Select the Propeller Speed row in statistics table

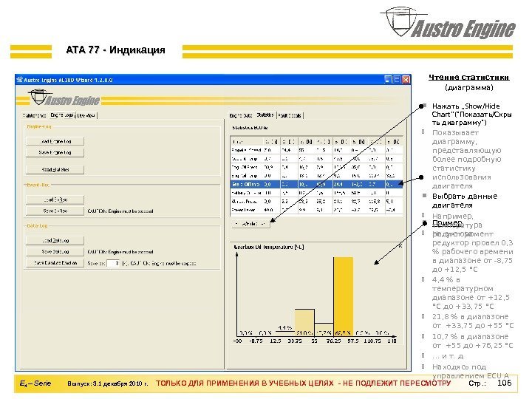(316, 150)
